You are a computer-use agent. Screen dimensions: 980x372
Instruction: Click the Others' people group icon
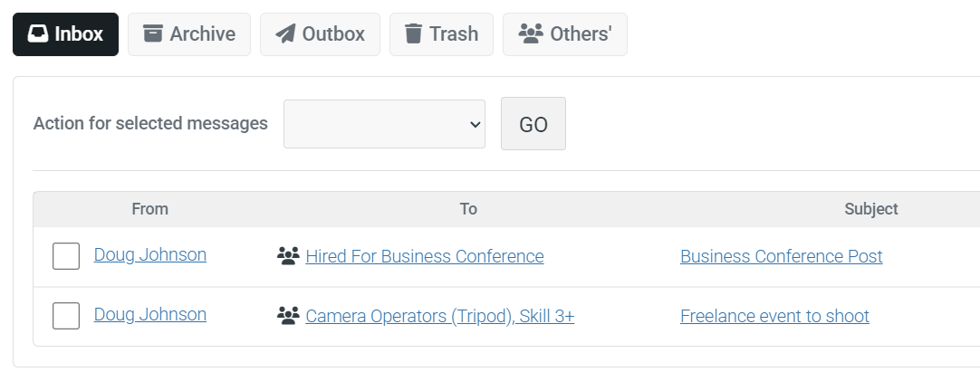coord(531,33)
